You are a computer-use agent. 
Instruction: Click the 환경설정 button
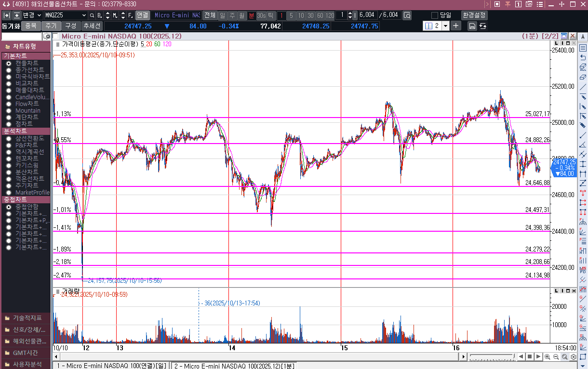474,15
